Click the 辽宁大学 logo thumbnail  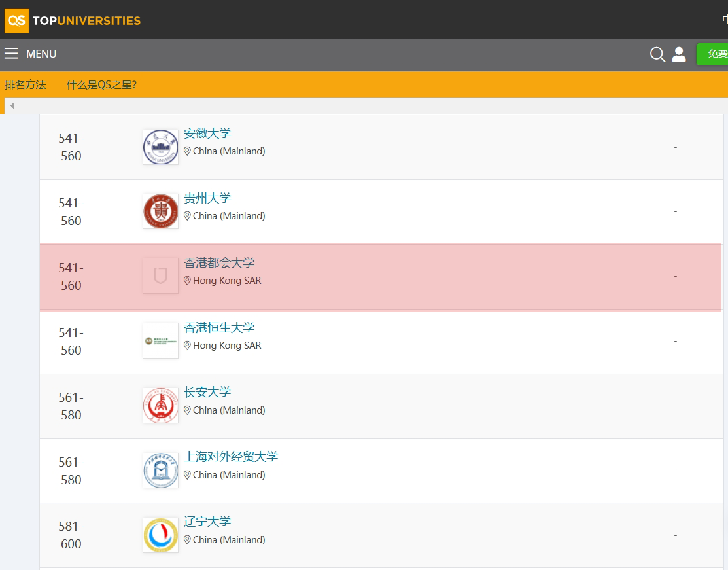pos(160,535)
